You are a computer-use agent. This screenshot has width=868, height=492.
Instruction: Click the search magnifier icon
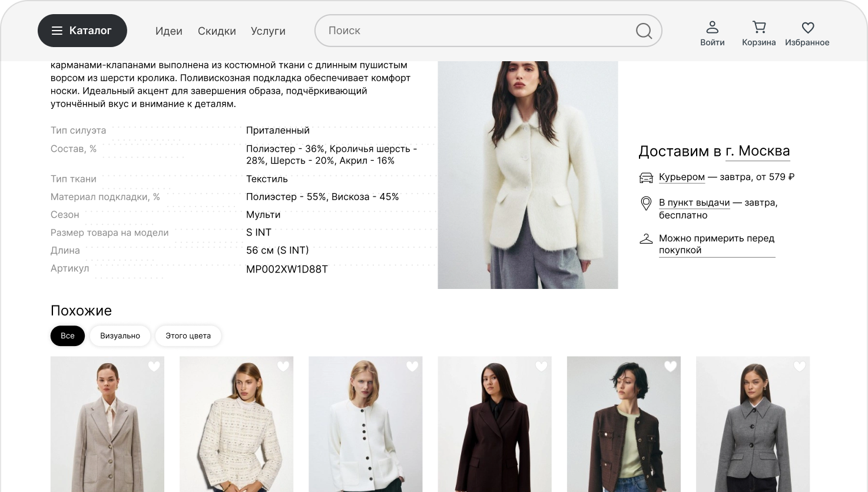644,31
